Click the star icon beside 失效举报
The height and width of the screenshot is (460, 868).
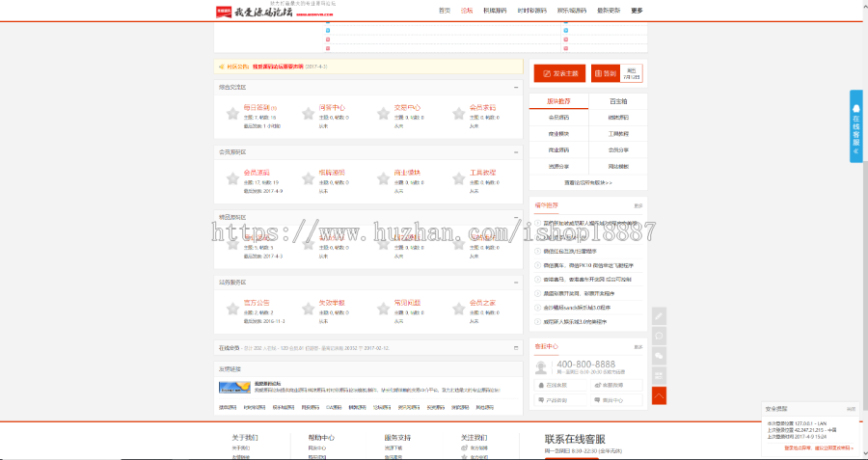pyautogui.click(x=309, y=309)
